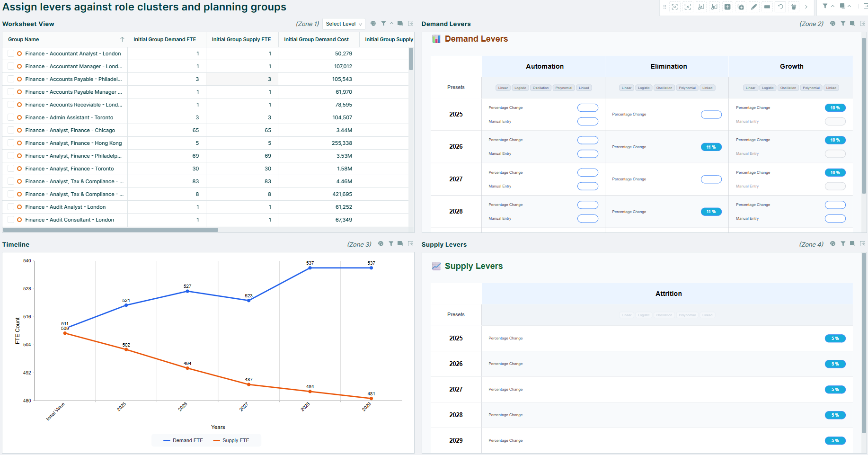Open the color palette settings for Worksheet View
The image size is (868, 455).
click(x=373, y=23)
